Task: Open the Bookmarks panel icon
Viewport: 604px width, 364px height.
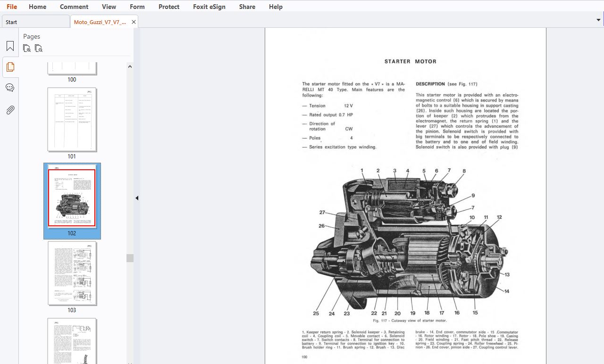Action: coord(10,46)
